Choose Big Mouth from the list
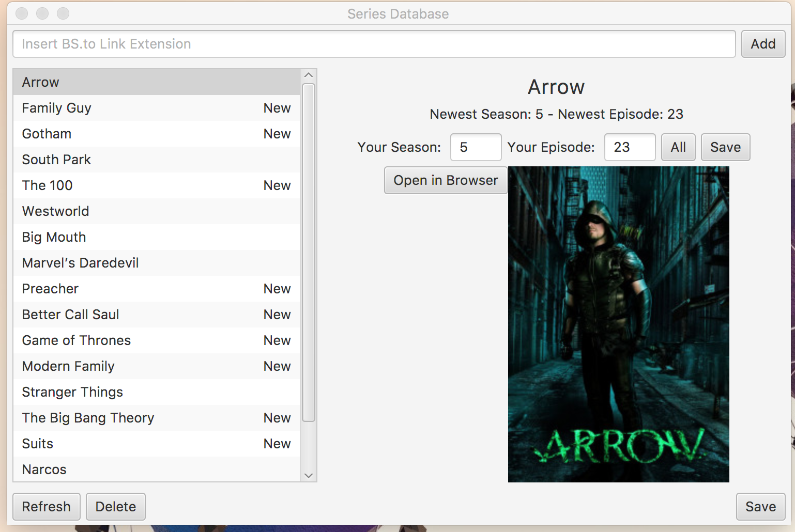 (x=157, y=237)
